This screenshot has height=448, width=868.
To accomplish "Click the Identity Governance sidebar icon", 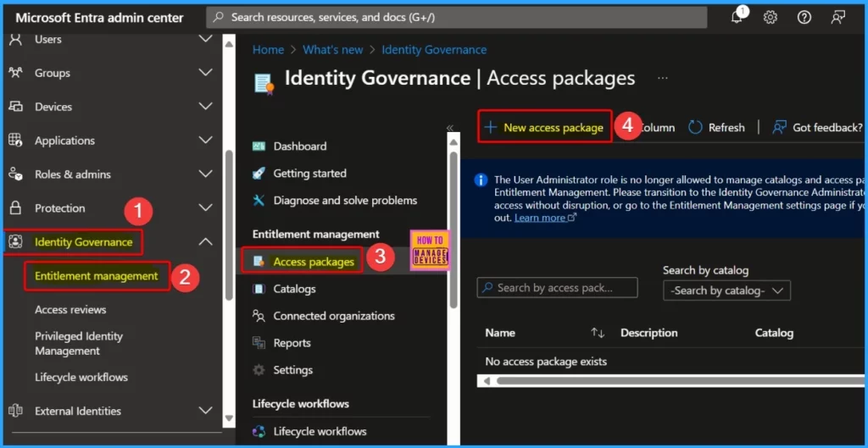I will pyautogui.click(x=15, y=241).
